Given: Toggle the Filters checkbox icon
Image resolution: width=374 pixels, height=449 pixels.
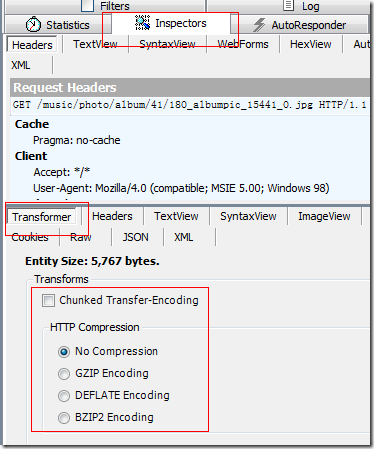Looking at the screenshot, I should point(87,5).
